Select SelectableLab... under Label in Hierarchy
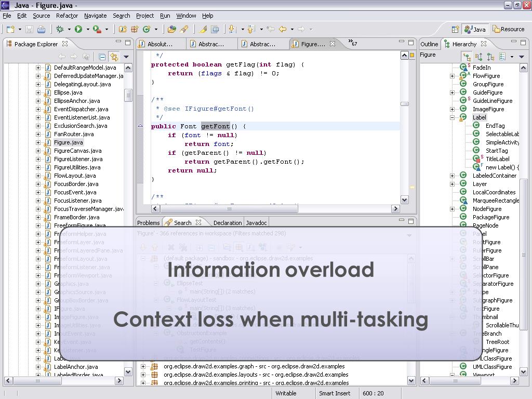 pyautogui.click(x=502, y=134)
